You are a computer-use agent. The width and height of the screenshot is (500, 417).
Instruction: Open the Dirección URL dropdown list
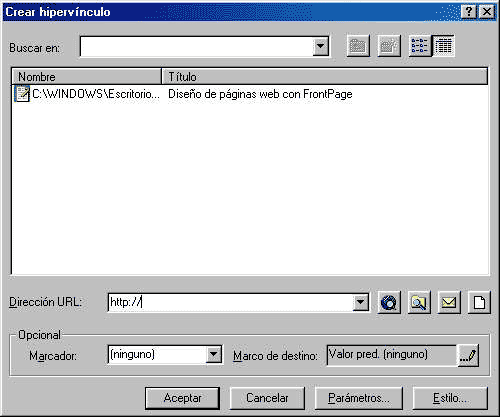361,302
